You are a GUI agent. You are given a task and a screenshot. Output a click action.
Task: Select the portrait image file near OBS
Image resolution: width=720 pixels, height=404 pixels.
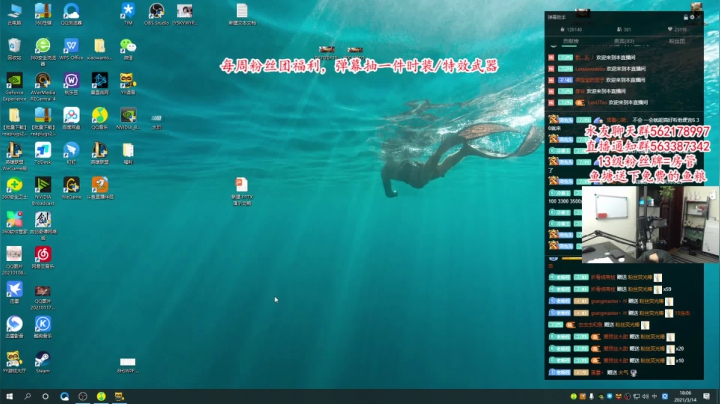point(185,14)
